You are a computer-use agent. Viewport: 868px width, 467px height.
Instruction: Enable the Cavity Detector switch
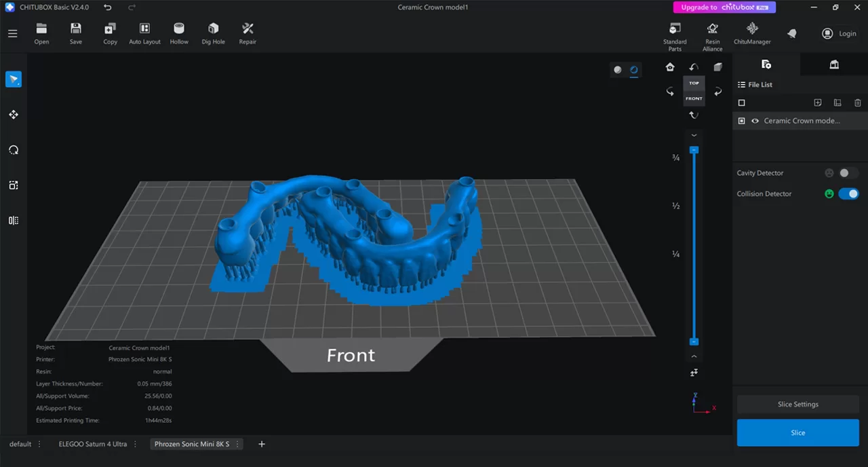(848, 173)
